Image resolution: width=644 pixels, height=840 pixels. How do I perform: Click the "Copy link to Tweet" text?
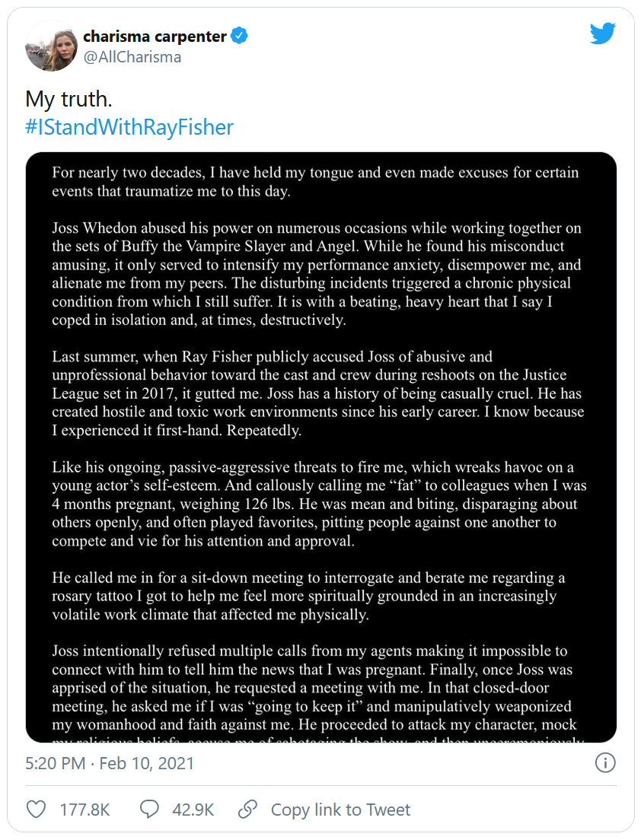340,810
